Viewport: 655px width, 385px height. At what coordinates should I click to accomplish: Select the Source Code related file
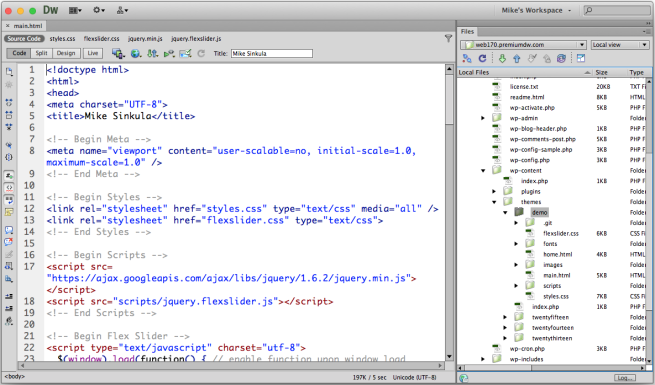tap(24, 38)
